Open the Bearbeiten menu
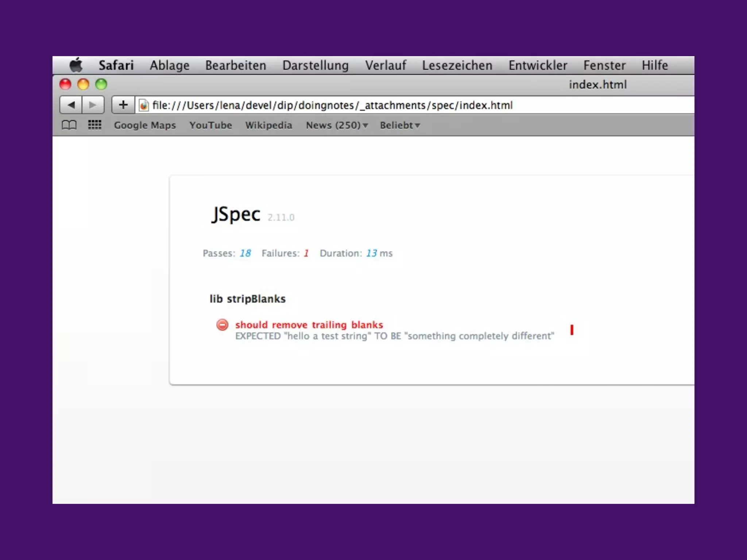 click(x=236, y=65)
